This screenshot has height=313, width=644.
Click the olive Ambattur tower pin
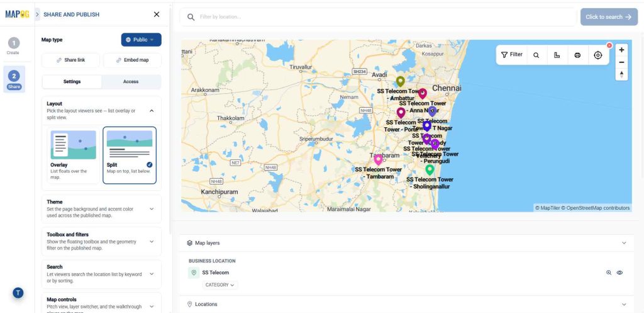click(401, 81)
